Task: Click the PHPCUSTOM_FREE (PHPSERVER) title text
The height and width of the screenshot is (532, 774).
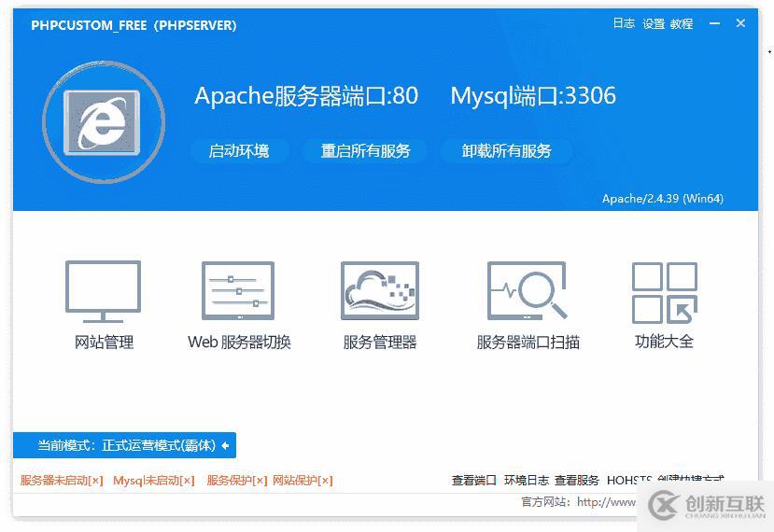Action: 134,25
